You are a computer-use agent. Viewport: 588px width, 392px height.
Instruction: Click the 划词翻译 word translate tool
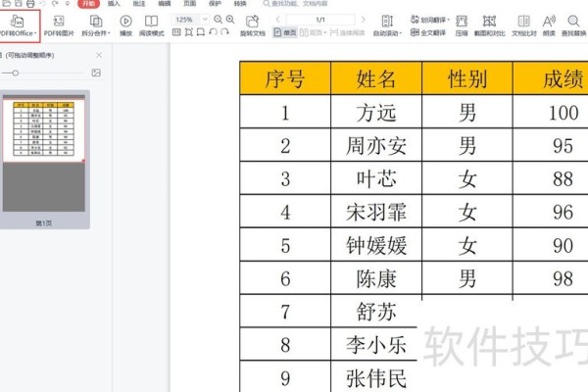[x=430, y=20]
